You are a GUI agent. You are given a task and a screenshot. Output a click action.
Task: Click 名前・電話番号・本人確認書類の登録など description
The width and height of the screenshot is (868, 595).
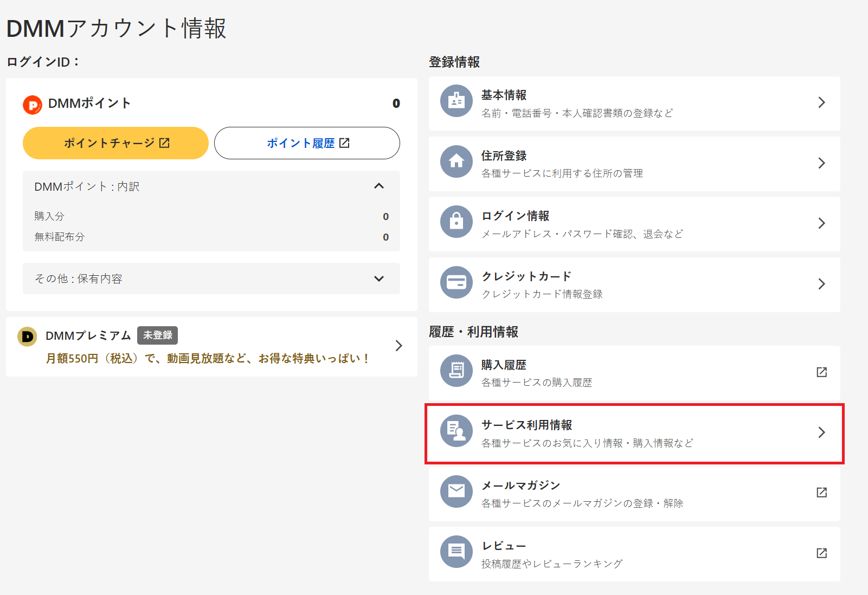(577, 113)
